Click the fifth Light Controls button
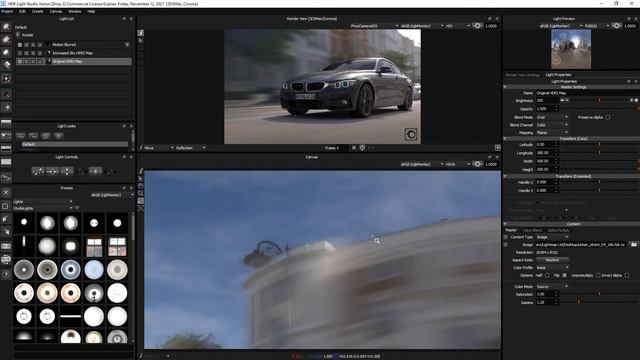 (96, 171)
